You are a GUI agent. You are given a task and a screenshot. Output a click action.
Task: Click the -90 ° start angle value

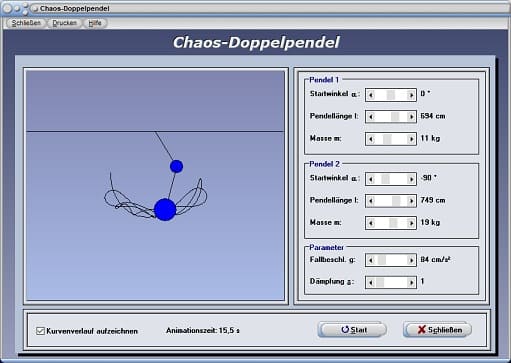pyautogui.click(x=428, y=178)
